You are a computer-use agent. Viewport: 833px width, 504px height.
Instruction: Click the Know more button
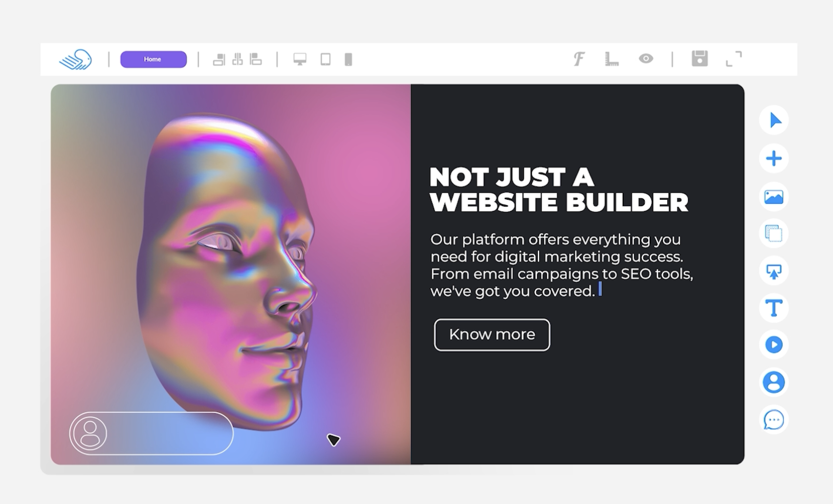tap(492, 335)
